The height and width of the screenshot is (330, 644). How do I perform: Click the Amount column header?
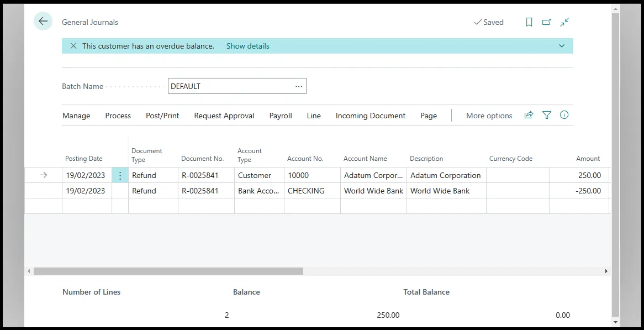[588, 159]
